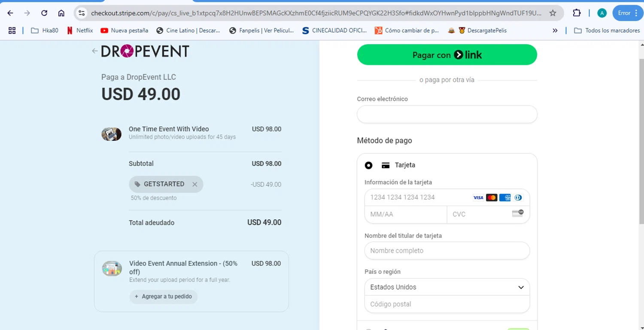
Task: Select the Tarjeta radio button
Action: click(368, 165)
